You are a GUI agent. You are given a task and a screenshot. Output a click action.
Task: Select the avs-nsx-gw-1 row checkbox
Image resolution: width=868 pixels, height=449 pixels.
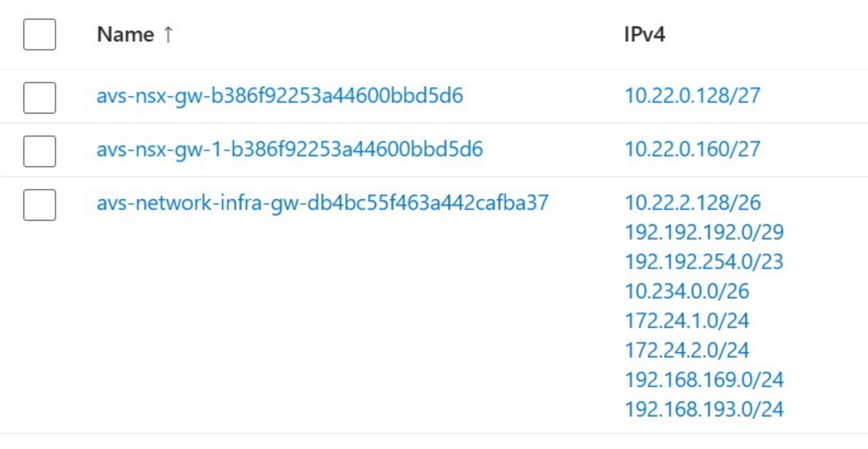[x=39, y=151]
